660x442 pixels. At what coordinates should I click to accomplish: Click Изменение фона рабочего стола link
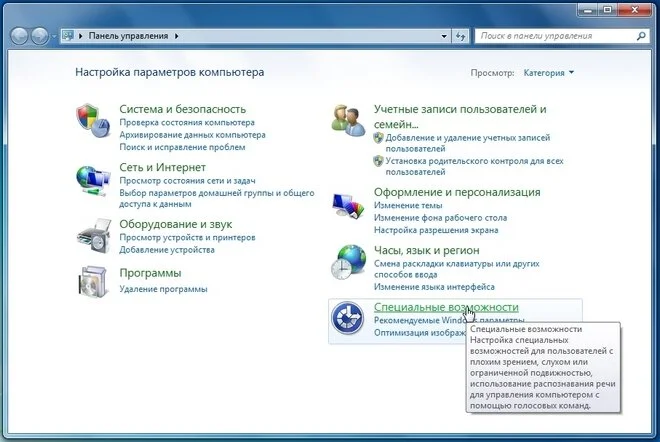click(440, 218)
